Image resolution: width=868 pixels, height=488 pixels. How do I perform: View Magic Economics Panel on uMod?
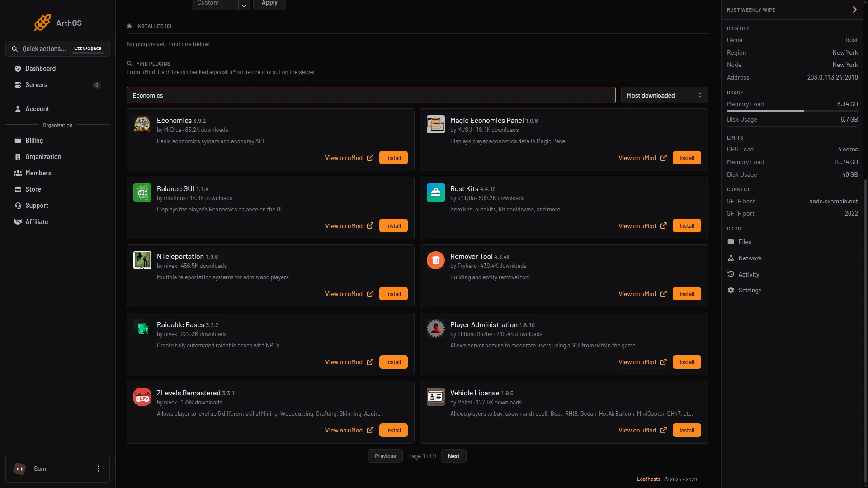point(642,158)
